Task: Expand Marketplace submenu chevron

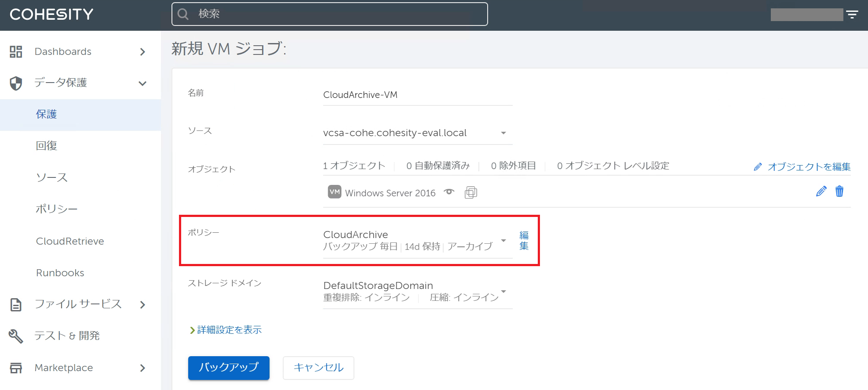Action: 142,368
